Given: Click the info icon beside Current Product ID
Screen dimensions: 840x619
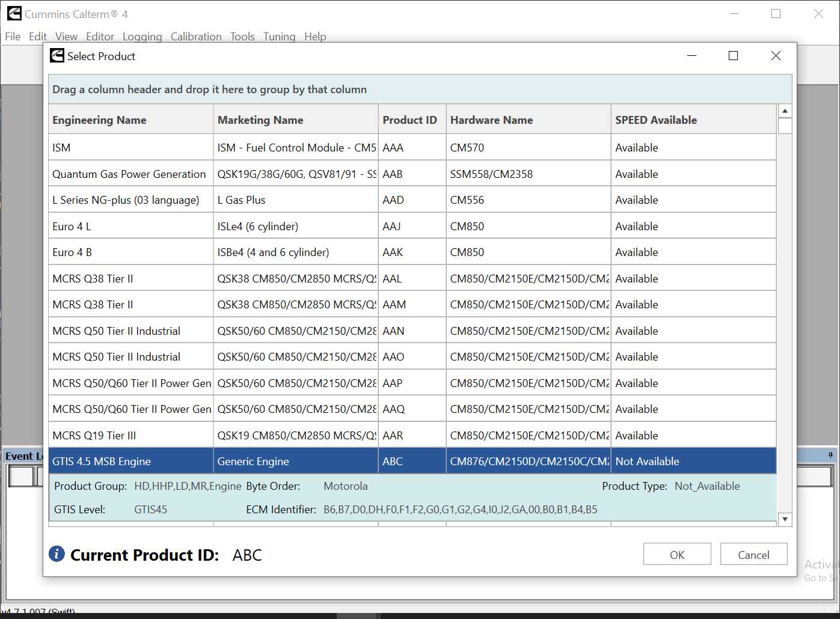Looking at the screenshot, I should [x=57, y=553].
